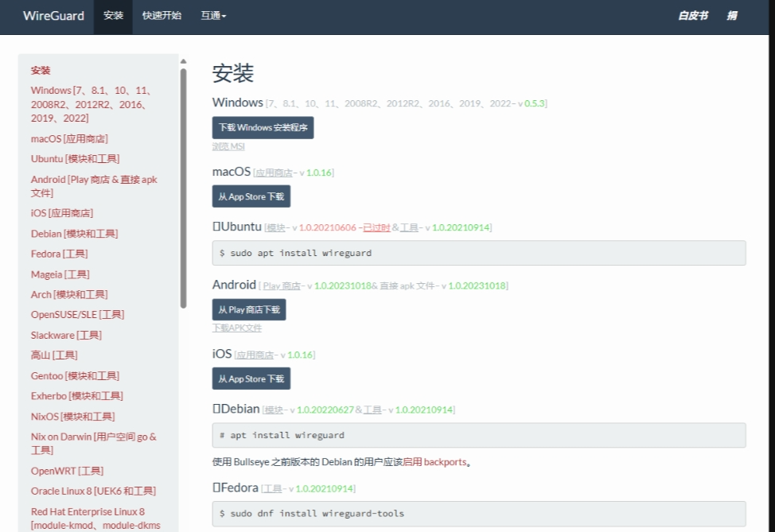This screenshot has height=532, width=775.
Task: Select sidebar Debian [模块和工具] entry
Action: click(74, 234)
